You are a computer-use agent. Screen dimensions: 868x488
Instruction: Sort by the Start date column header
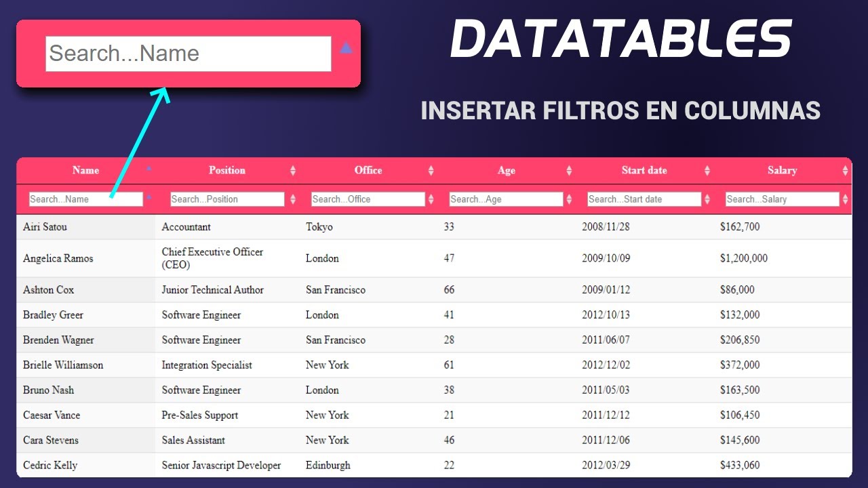644,171
